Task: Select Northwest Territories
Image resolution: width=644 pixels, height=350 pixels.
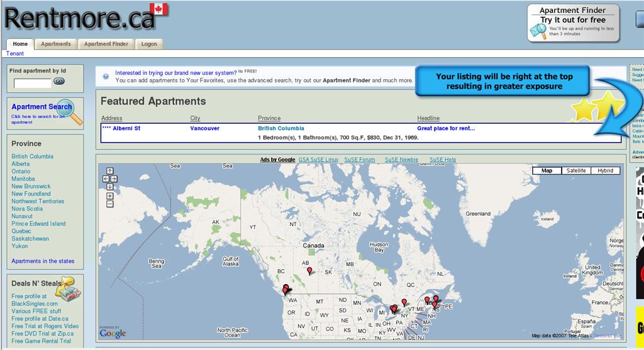Action: tap(38, 201)
